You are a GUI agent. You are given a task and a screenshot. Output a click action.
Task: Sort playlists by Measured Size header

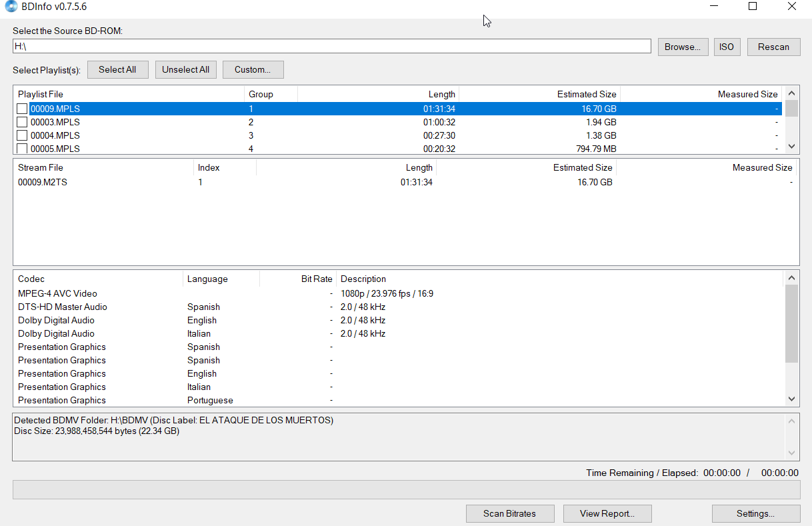(701, 94)
